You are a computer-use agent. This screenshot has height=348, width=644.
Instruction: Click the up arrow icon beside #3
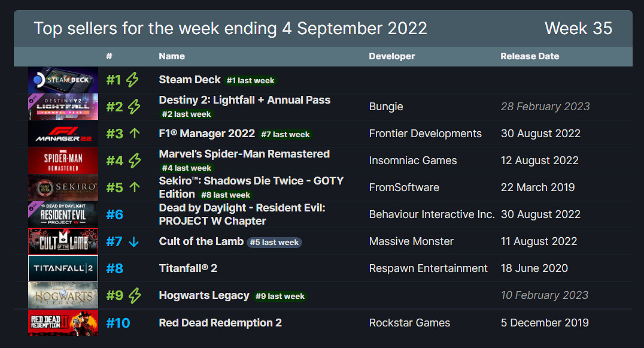[x=134, y=134]
